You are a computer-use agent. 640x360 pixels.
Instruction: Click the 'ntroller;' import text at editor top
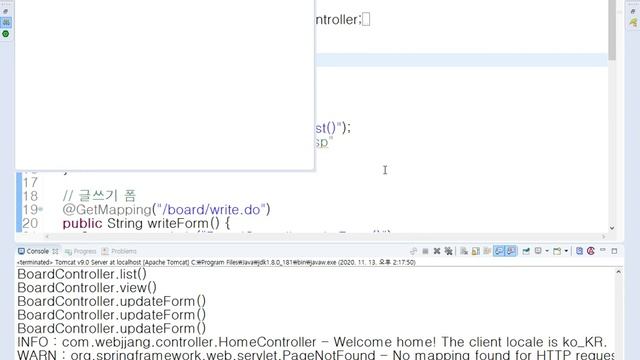tap(338, 20)
